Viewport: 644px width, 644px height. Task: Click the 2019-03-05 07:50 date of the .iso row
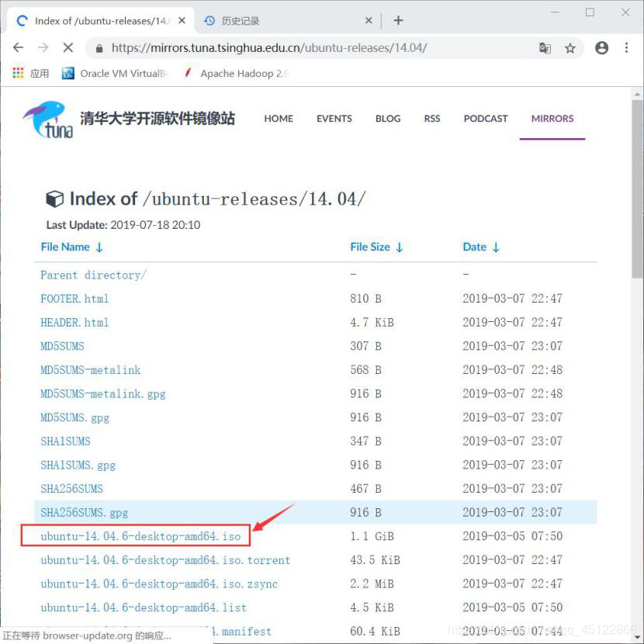(513, 536)
